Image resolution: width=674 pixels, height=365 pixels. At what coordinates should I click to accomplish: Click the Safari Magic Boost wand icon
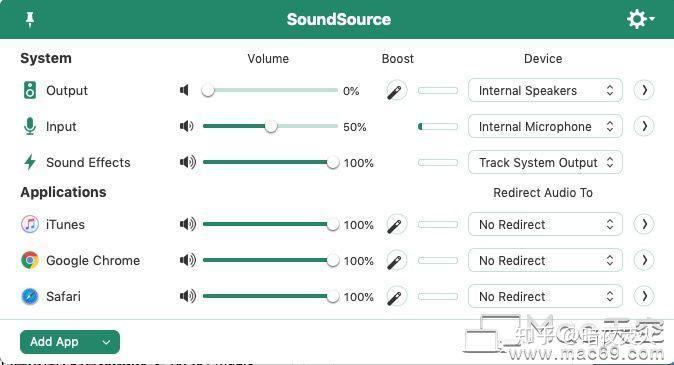[x=396, y=297]
